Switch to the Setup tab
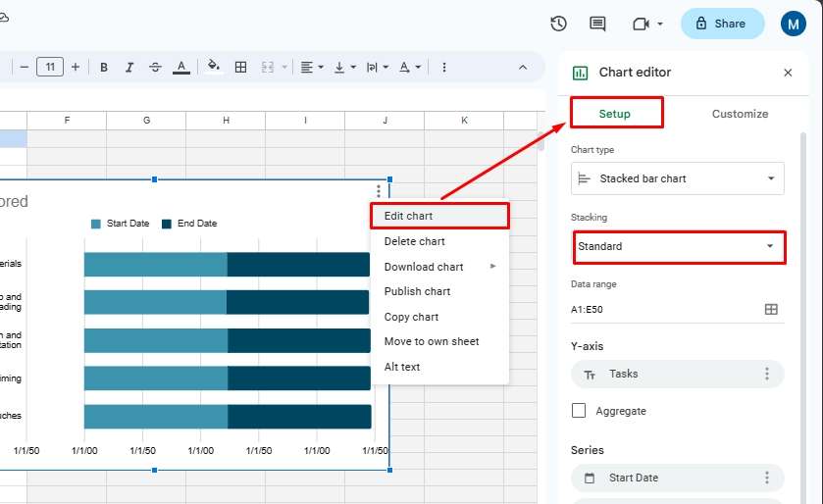The width and height of the screenshot is (823, 504). pos(615,114)
